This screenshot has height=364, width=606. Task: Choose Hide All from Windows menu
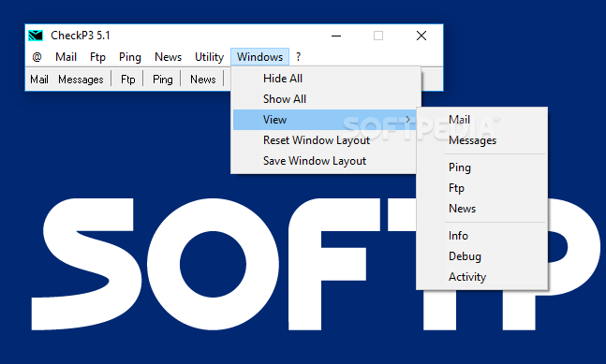click(x=325, y=79)
